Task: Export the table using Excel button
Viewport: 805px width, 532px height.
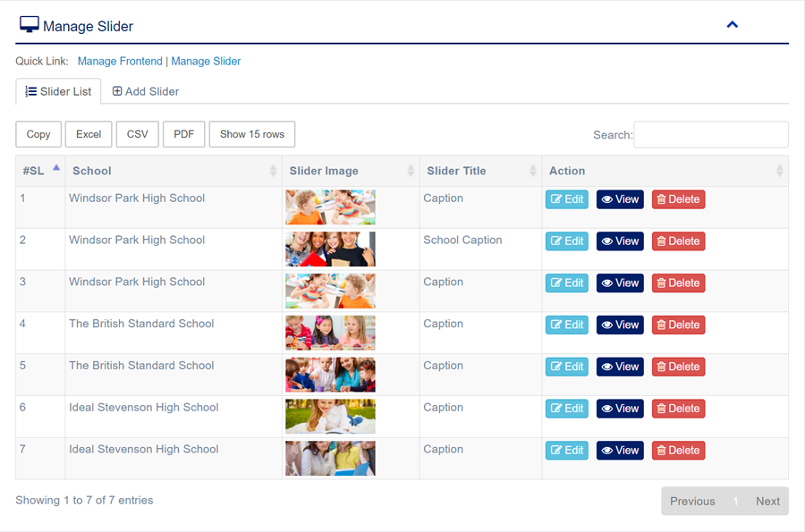Action: pos(89,134)
